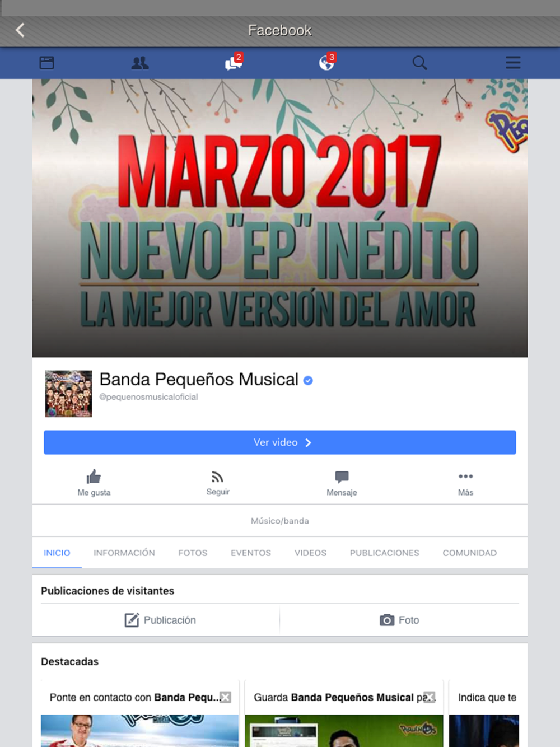The height and width of the screenshot is (747, 560).
Task: Write a visitor Publicación
Action: tap(160, 620)
